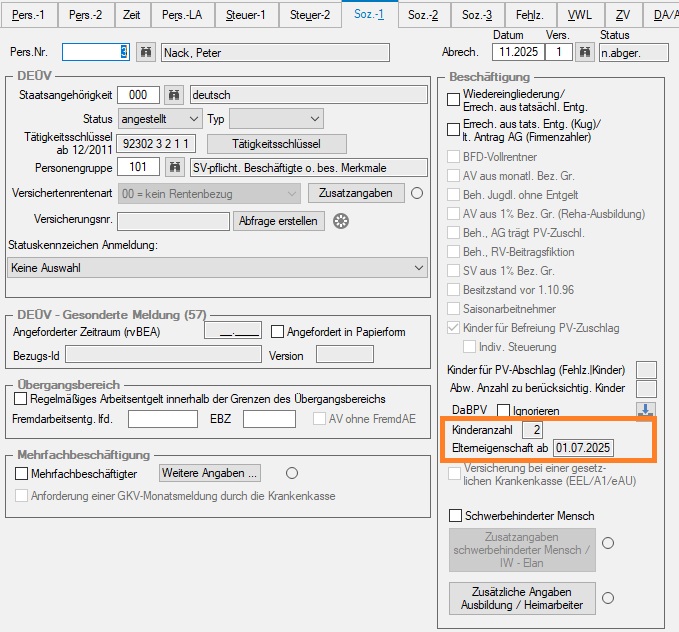Click the Abfrage erstellen button
The image size is (679, 632).
pos(278,221)
